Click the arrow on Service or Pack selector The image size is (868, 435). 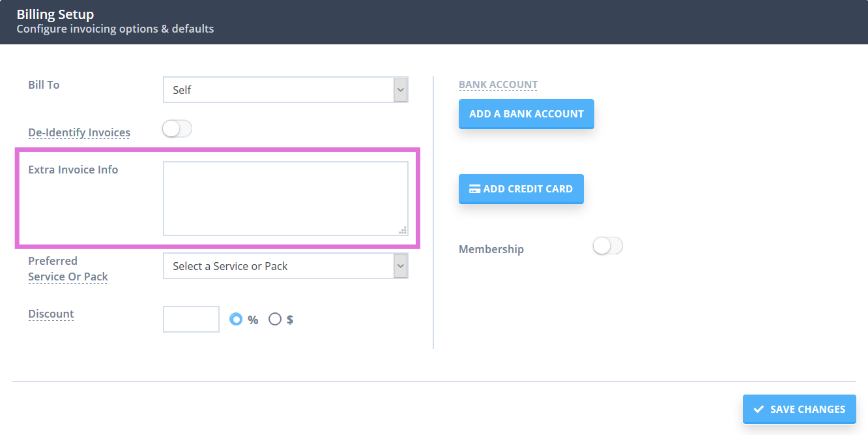tap(401, 265)
